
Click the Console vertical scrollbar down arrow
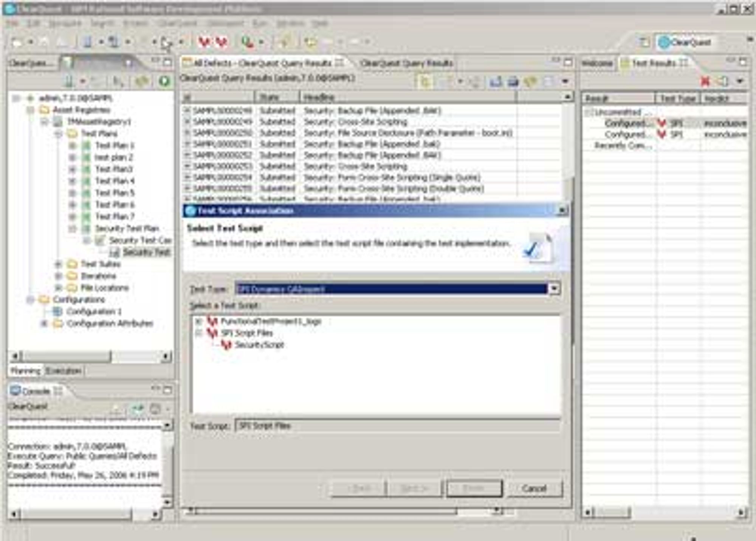tap(167, 502)
